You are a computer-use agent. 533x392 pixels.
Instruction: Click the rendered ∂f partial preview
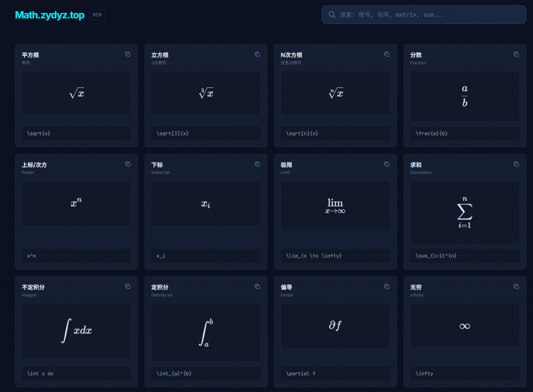point(335,325)
